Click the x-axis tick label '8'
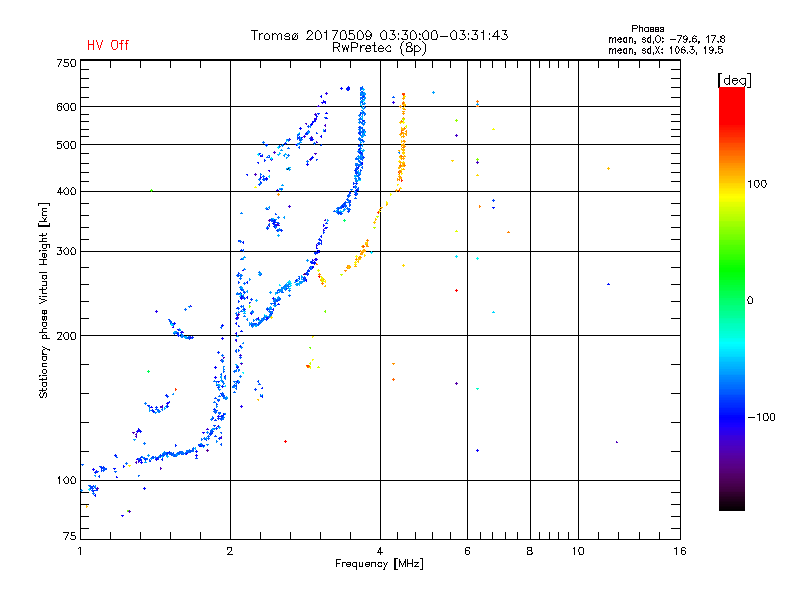 (530, 551)
